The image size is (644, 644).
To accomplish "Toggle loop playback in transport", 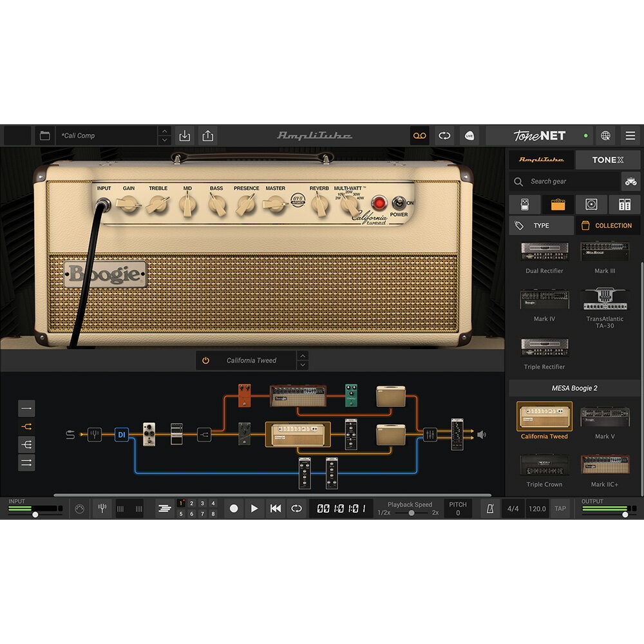I will (296, 509).
